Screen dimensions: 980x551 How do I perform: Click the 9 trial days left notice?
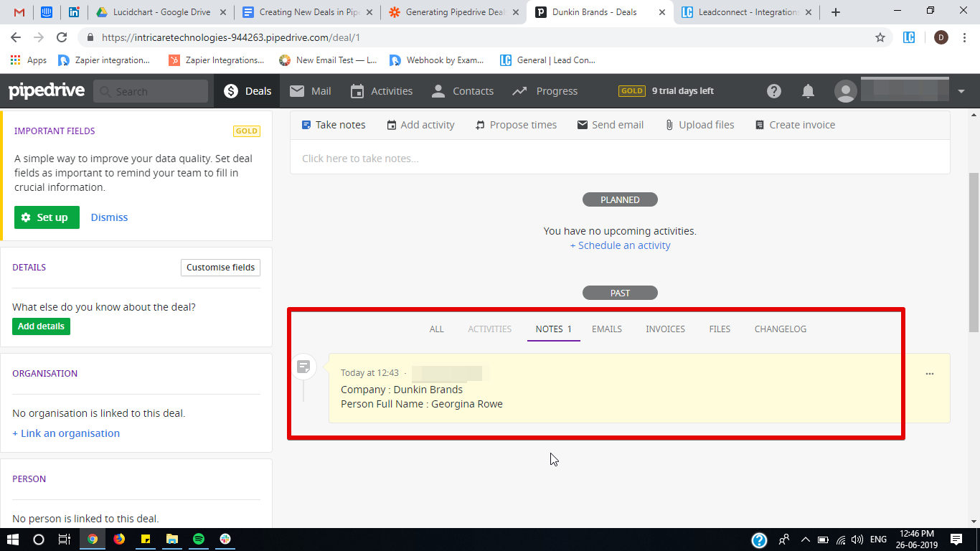click(682, 91)
